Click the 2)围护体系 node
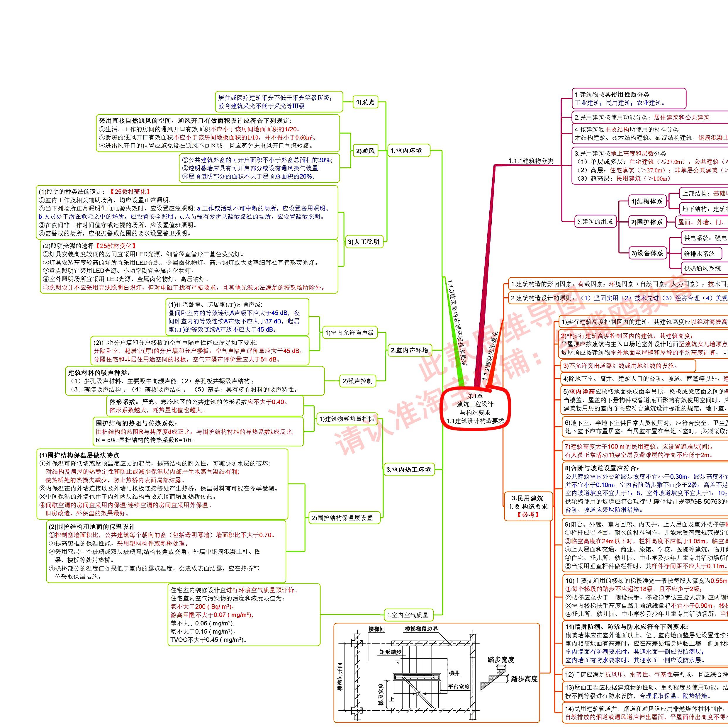 tap(647, 222)
